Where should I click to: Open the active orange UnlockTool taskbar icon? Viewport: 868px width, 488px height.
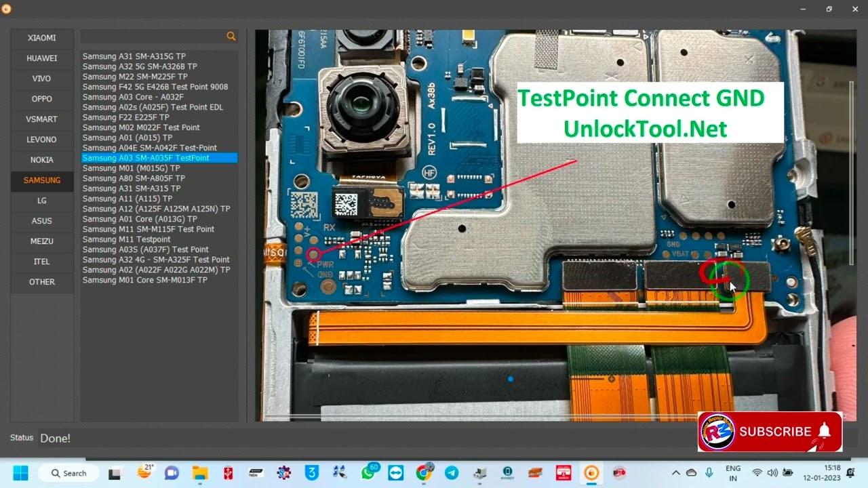(591, 473)
